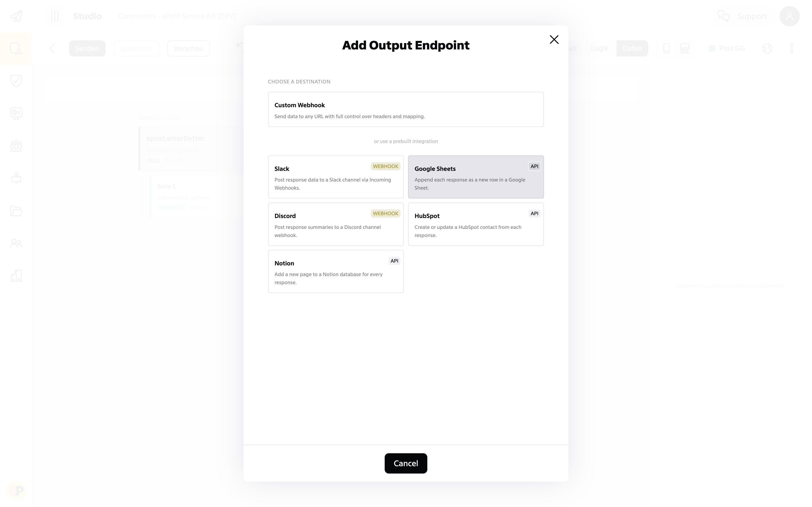Select the Custom Webhook destination
This screenshot has width=812, height=507.
[406, 109]
